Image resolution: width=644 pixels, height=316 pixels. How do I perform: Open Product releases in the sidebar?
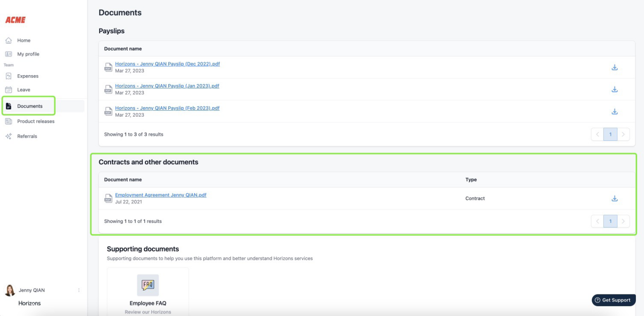[36, 122]
